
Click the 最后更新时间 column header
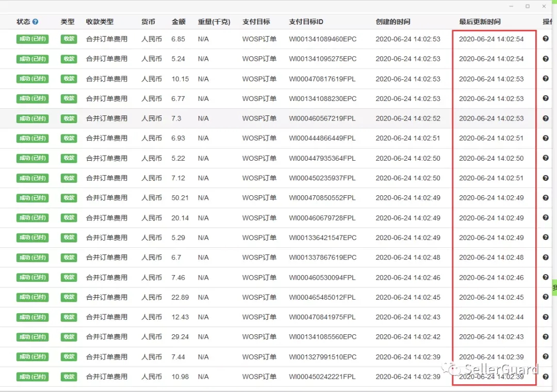tap(480, 22)
